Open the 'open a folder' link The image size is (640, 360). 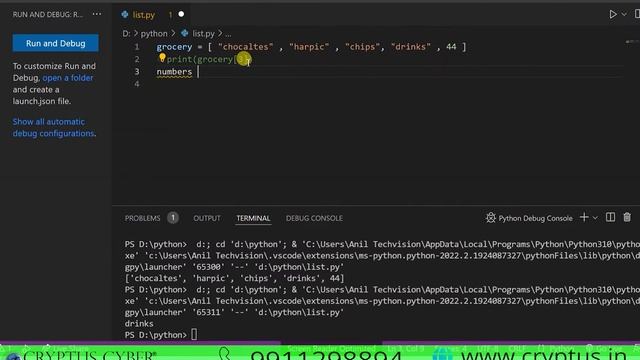pyautogui.click(x=68, y=78)
